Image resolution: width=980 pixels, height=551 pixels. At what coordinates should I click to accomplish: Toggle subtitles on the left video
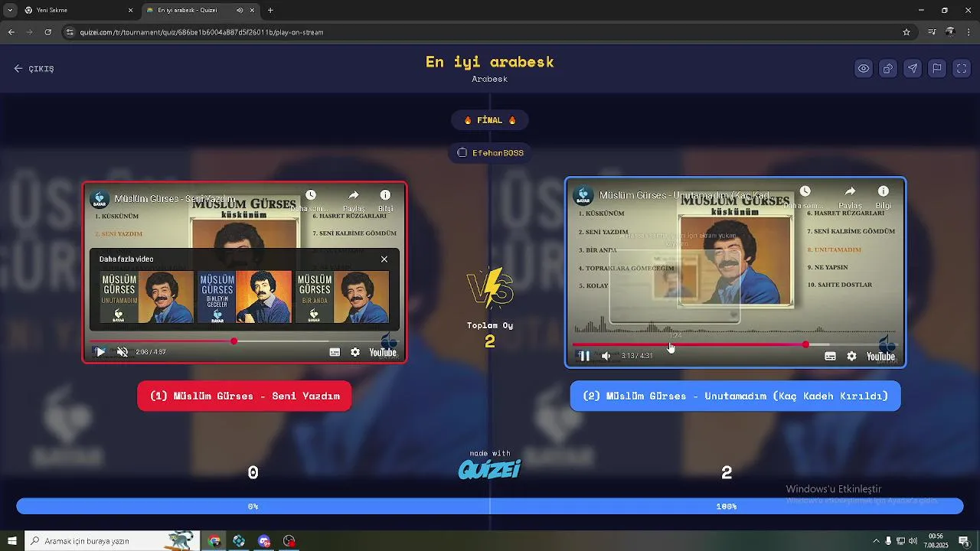[x=335, y=352]
